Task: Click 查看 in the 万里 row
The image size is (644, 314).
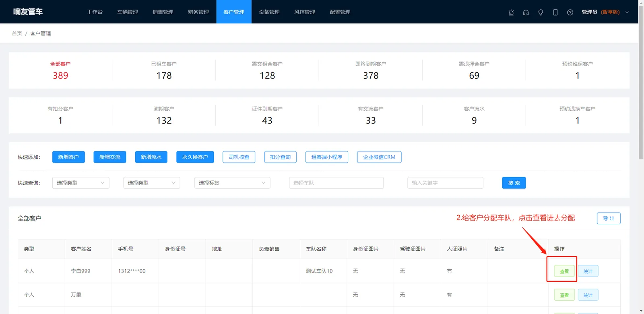Action: [564, 295]
